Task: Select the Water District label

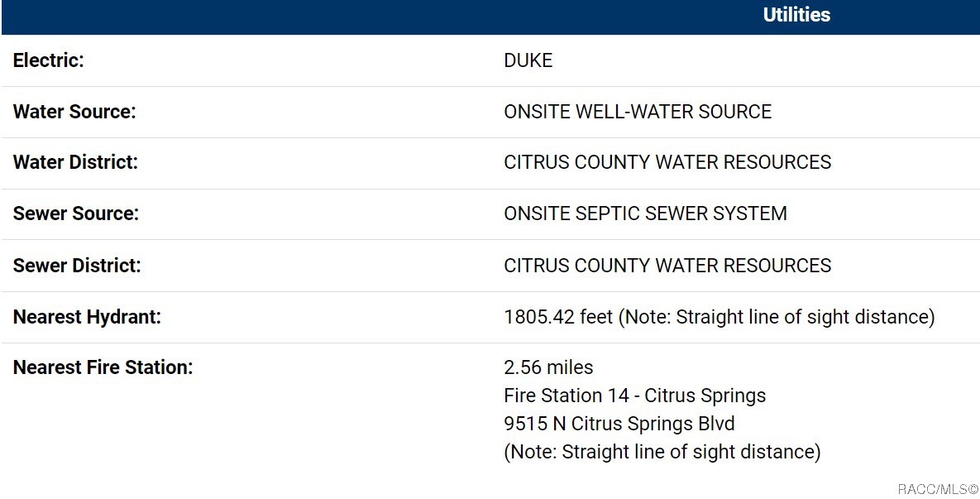Action: 75,162
